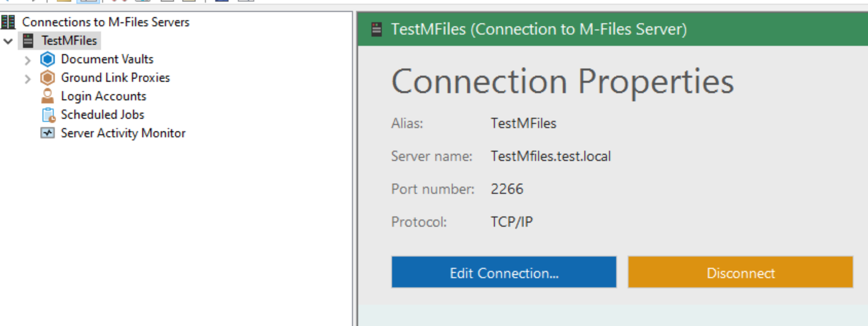868x326 pixels.
Task: Click the orange Ground Link Proxies hexagon icon
Action: pos(48,78)
